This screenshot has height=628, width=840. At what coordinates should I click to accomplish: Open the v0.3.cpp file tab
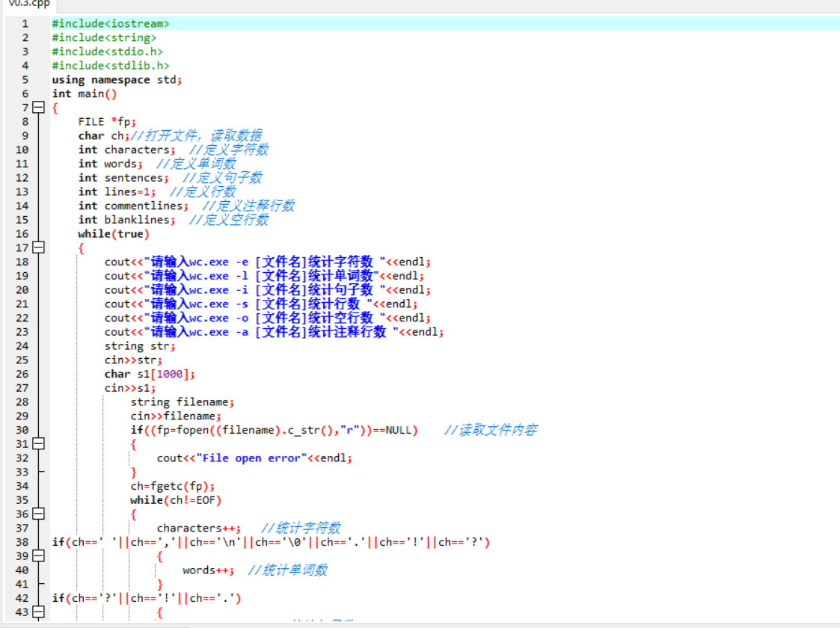click(x=28, y=4)
